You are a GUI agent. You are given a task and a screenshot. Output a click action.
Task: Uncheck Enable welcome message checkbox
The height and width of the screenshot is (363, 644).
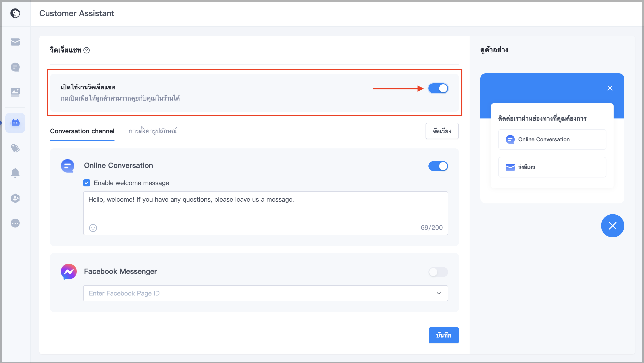tap(87, 183)
